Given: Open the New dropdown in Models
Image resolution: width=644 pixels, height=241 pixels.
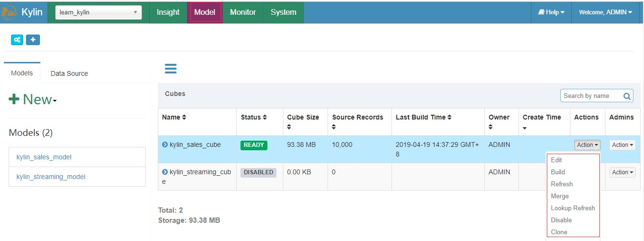Looking at the screenshot, I should (x=33, y=99).
